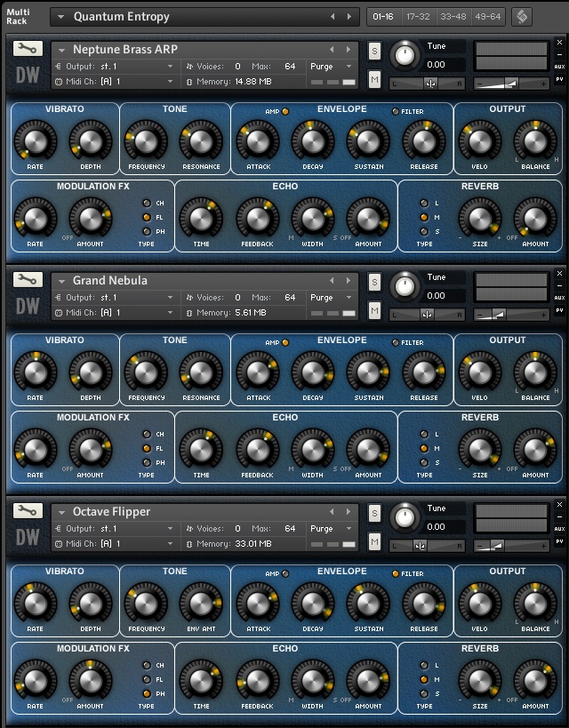Remove Grand Nebula using its X icon
This screenshot has height=728, width=569.
(x=559, y=273)
